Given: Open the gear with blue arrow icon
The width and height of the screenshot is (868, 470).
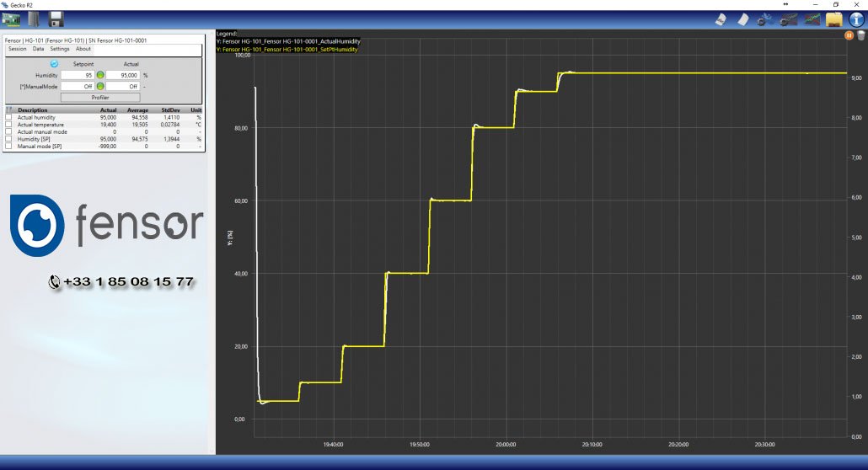Looking at the screenshot, I should (764, 20).
